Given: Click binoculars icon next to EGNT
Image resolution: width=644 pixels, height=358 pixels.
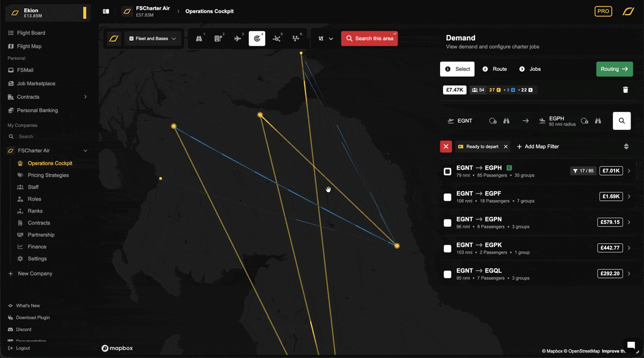Looking at the screenshot, I should pyautogui.click(x=506, y=121).
